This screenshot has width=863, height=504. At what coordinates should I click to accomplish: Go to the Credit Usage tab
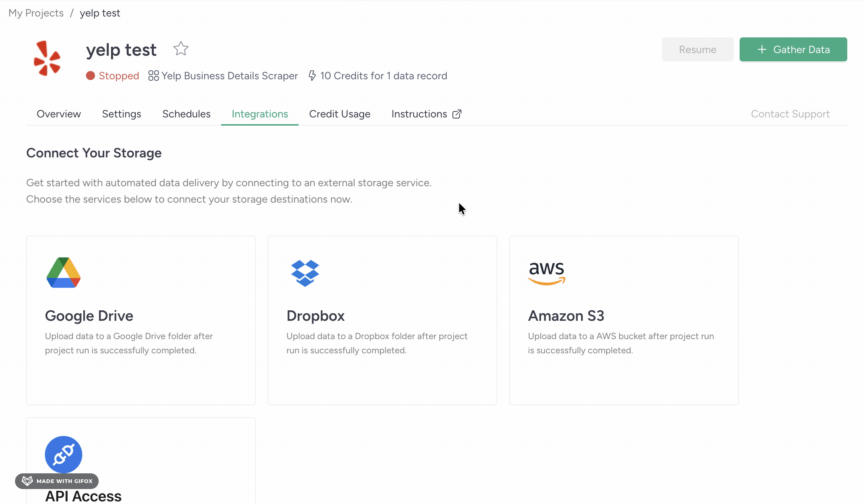pos(340,114)
